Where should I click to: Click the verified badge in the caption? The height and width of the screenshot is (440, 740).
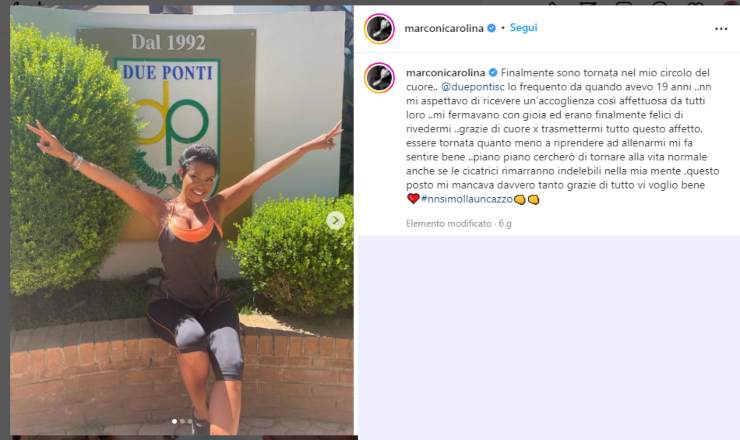point(493,73)
